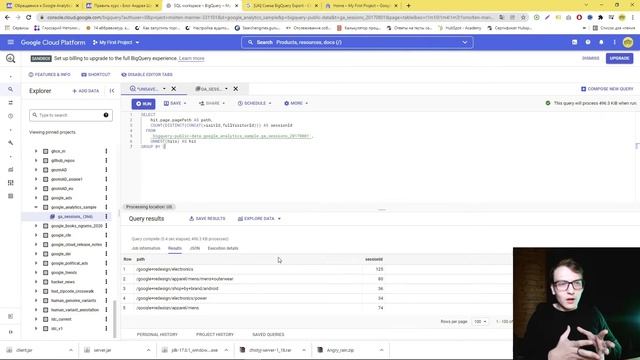Open the Extensions puzzle icon in Chrome

[x=600, y=18]
